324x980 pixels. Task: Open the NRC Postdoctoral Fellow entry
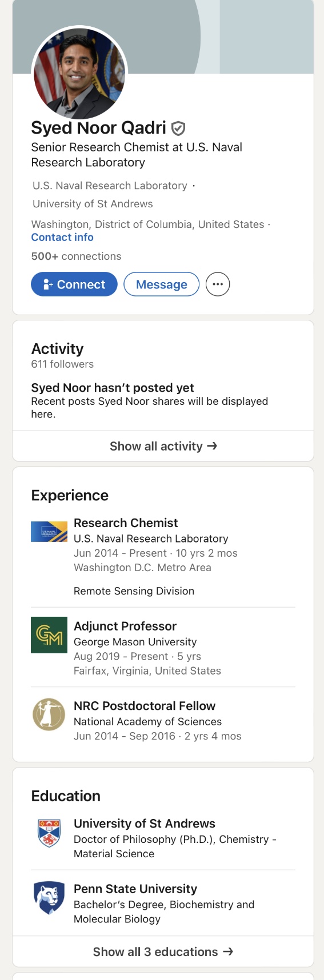[163, 721]
